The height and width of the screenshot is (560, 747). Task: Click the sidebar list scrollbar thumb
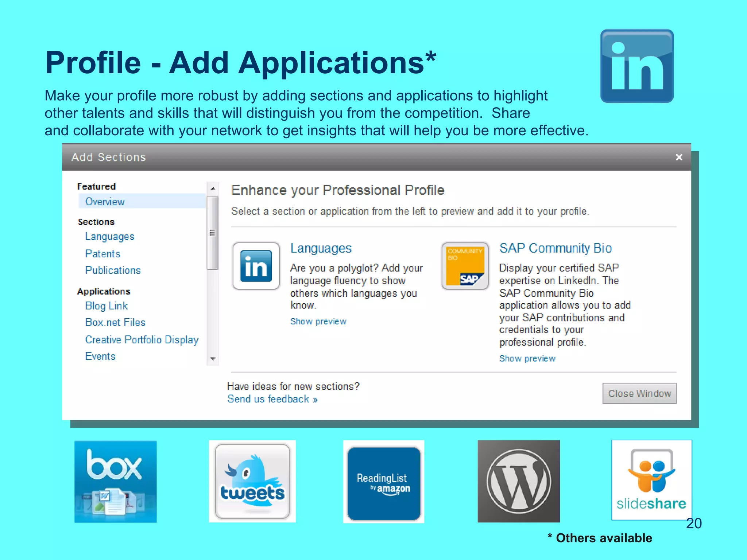[213, 233]
